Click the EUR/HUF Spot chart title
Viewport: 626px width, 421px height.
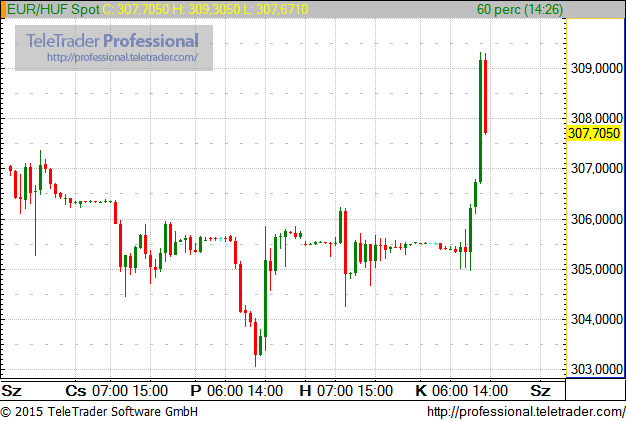pyautogui.click(x=53, y=9)
